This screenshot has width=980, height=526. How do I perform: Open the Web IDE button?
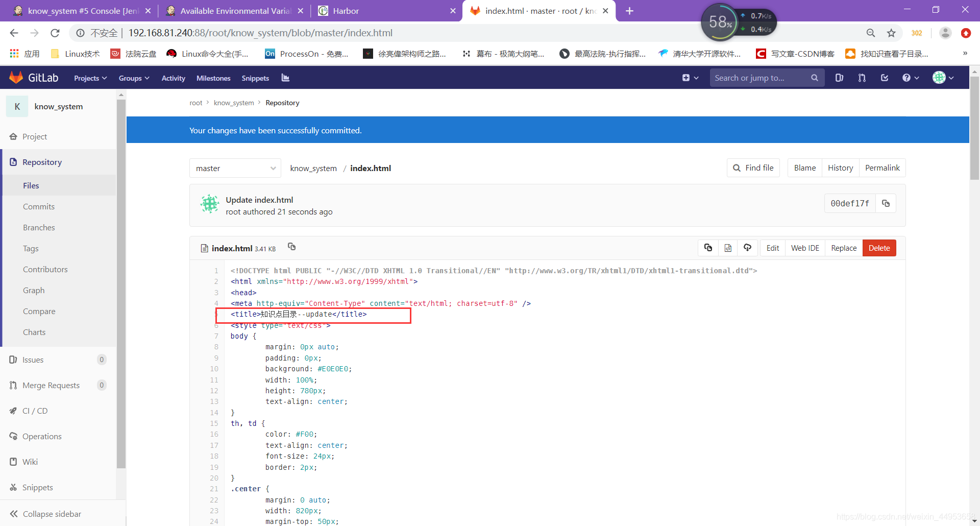(x=805, y=248)
